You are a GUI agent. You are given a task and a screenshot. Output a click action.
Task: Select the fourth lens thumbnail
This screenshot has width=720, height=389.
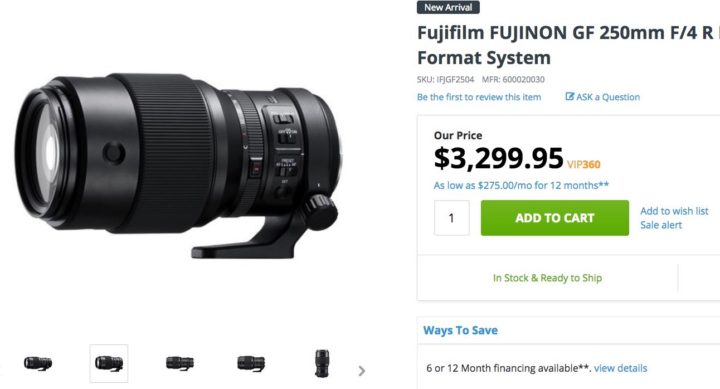(x=251, y=363)
